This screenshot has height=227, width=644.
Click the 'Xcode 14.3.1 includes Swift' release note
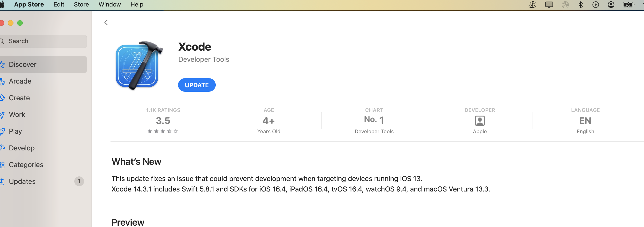(300, 189)
